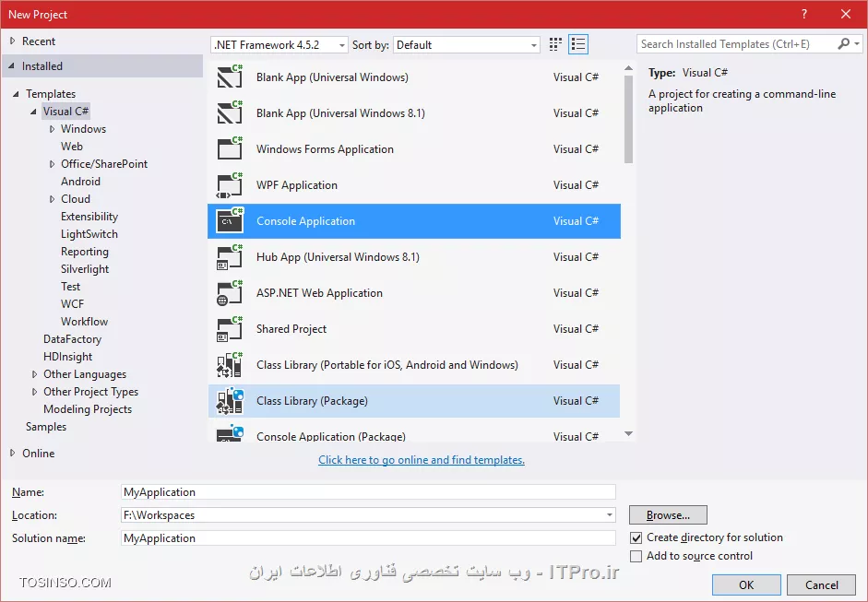Click the Hub App template icon
This screenshot has width=868, height=602.
tap(229, 257)
